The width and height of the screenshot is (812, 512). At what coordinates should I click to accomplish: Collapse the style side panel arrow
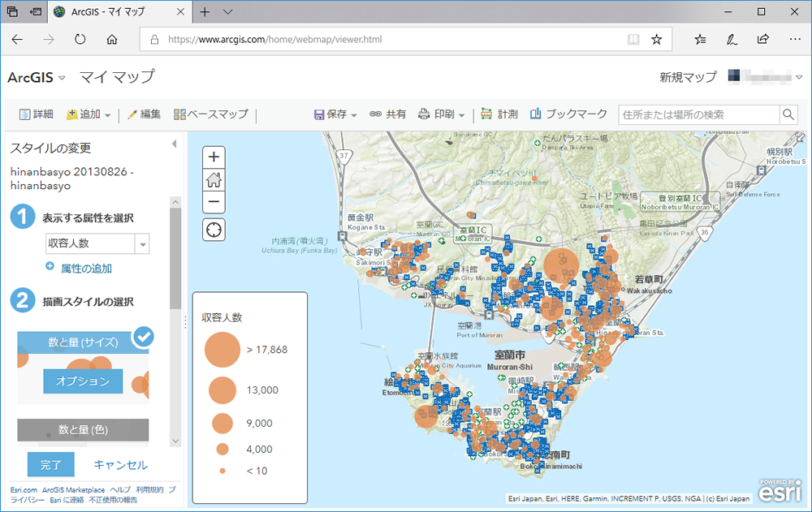[175, 144]
